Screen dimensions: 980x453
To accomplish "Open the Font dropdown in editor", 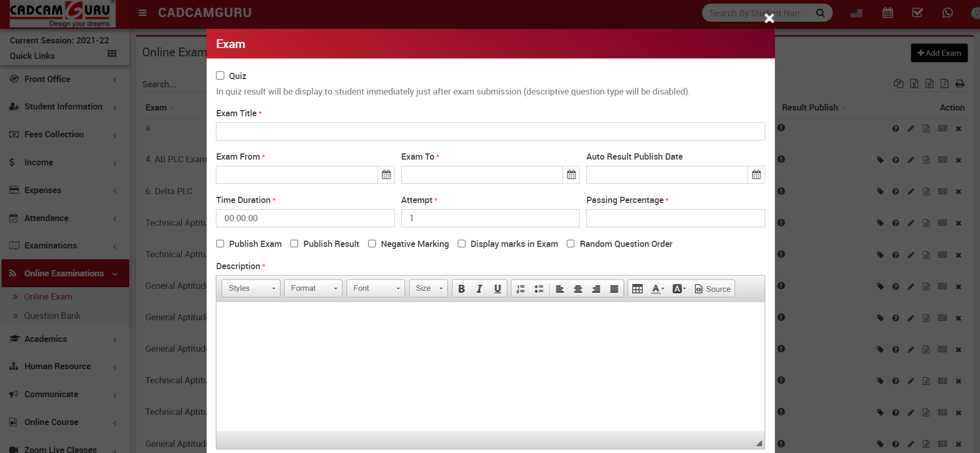I will click(376, 288).
